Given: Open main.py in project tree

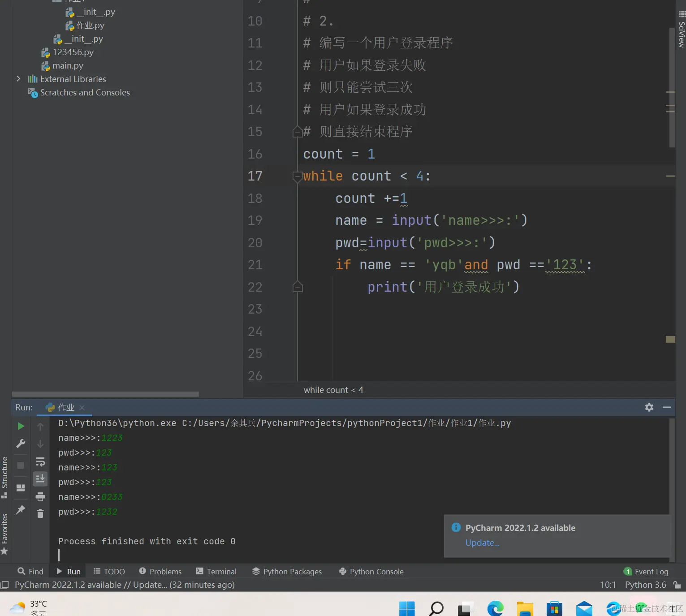Looking at the screenshot, I should tap(68, 66).
